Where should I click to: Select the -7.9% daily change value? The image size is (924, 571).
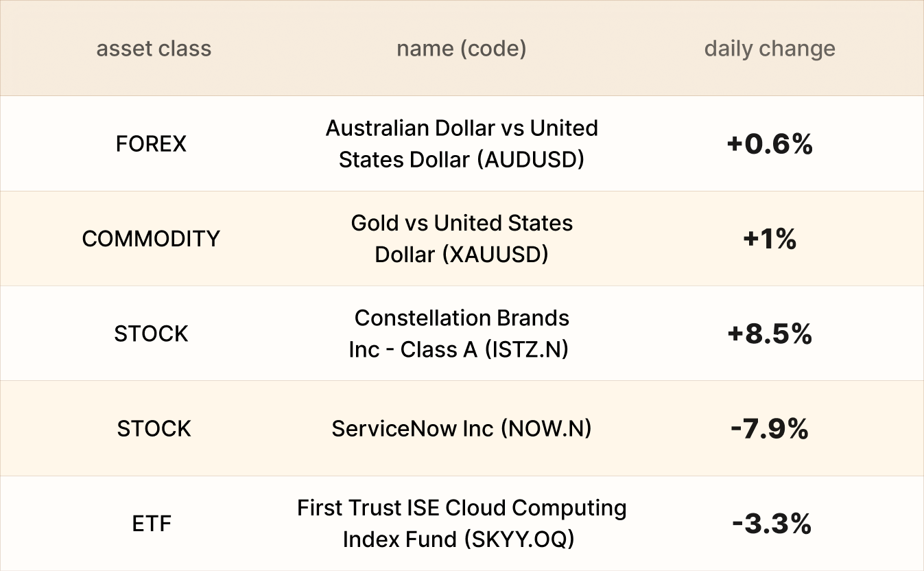pos(770,429)
